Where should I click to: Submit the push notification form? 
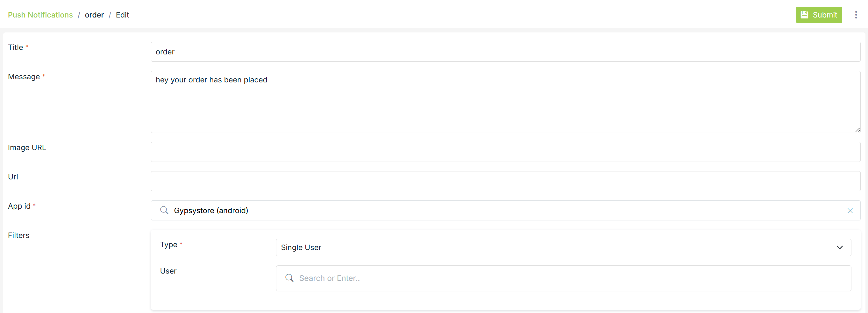point(819,15)
